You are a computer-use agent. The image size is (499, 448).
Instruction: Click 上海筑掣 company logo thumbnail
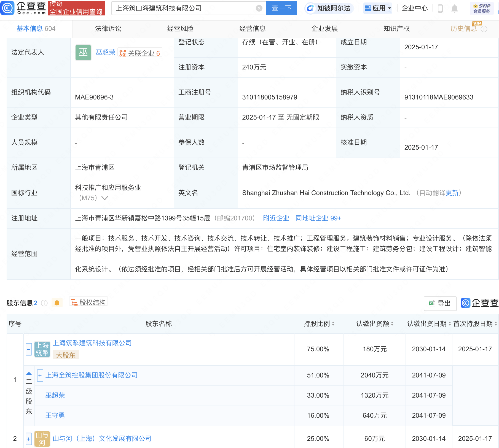tap(42, 349)
